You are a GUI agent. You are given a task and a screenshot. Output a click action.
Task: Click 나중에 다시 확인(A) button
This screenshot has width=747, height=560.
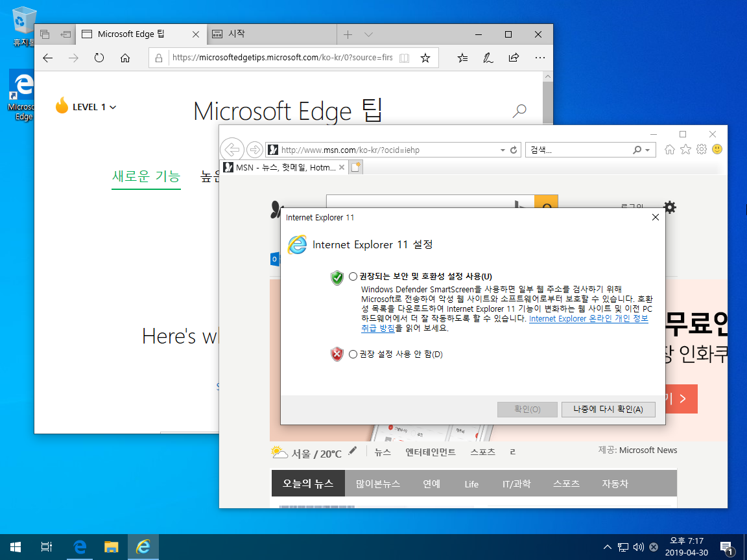point(608,410)
